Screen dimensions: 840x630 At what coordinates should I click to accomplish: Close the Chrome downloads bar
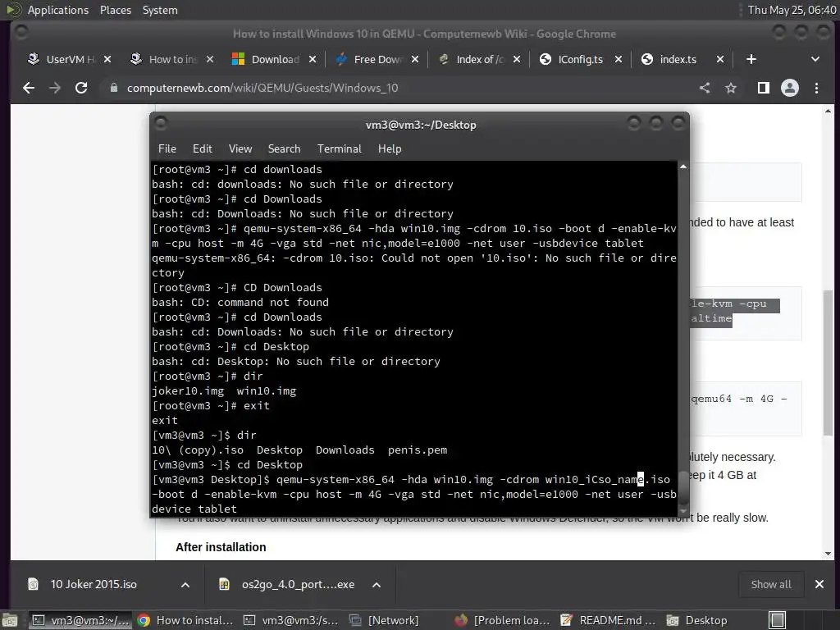click(819, 584)
